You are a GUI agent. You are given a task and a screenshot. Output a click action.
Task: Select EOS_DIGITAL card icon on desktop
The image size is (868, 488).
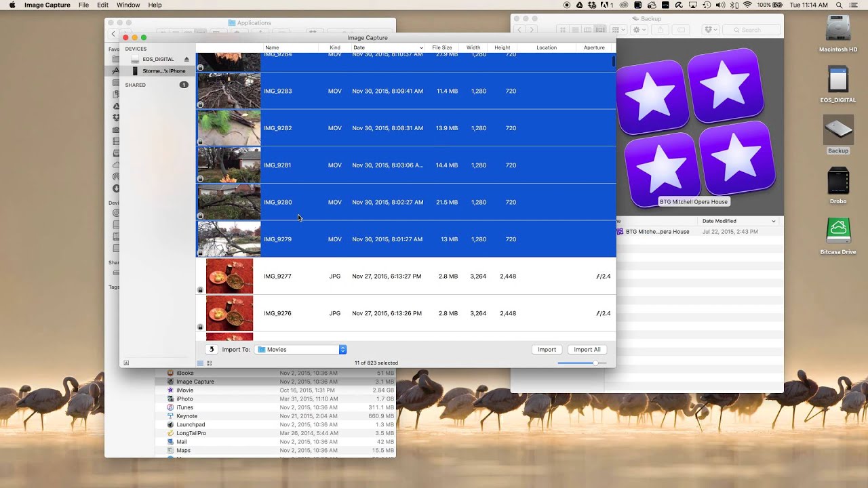point(838,80)
